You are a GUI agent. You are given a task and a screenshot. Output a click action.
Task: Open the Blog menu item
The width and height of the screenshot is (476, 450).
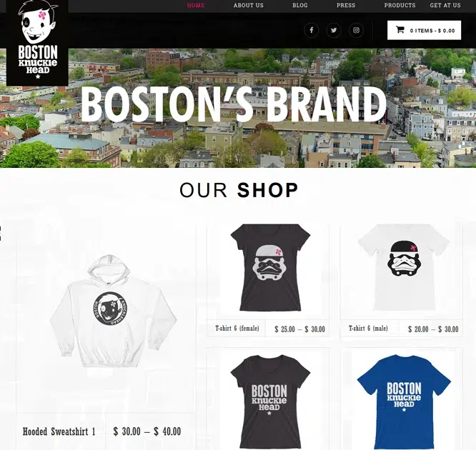(300, 6)
